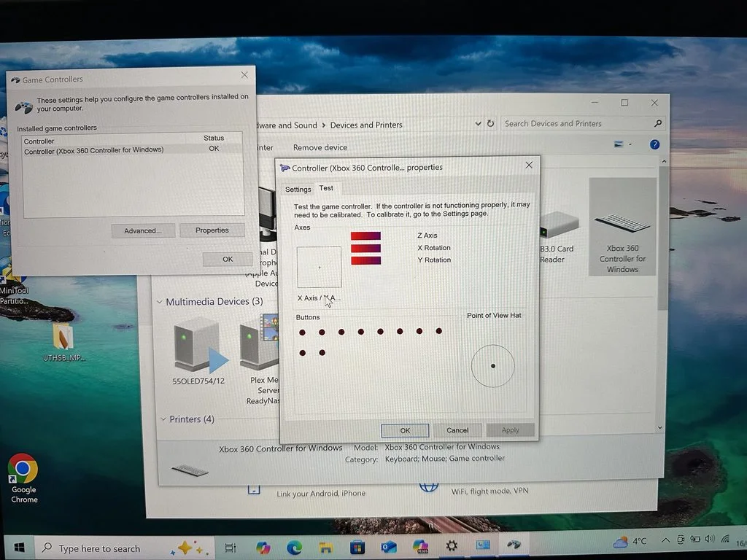
Task: Refresh the Devices and Printers view
Action: tap(490, 124)
